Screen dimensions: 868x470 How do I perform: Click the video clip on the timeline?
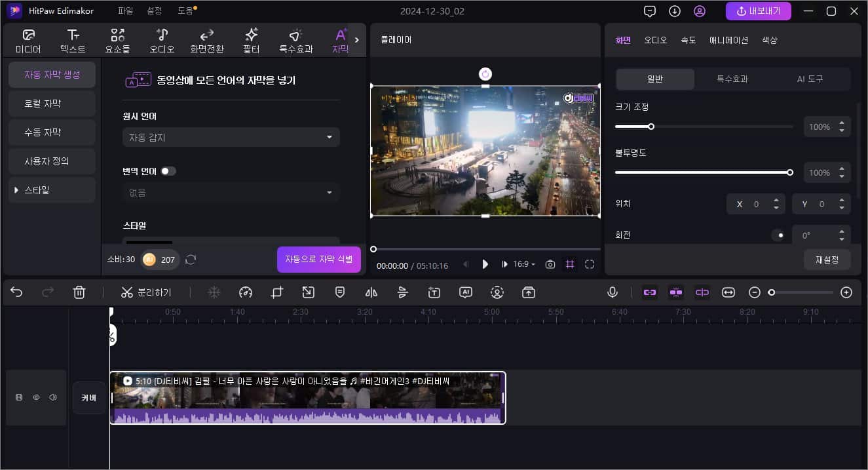(307, 398)
